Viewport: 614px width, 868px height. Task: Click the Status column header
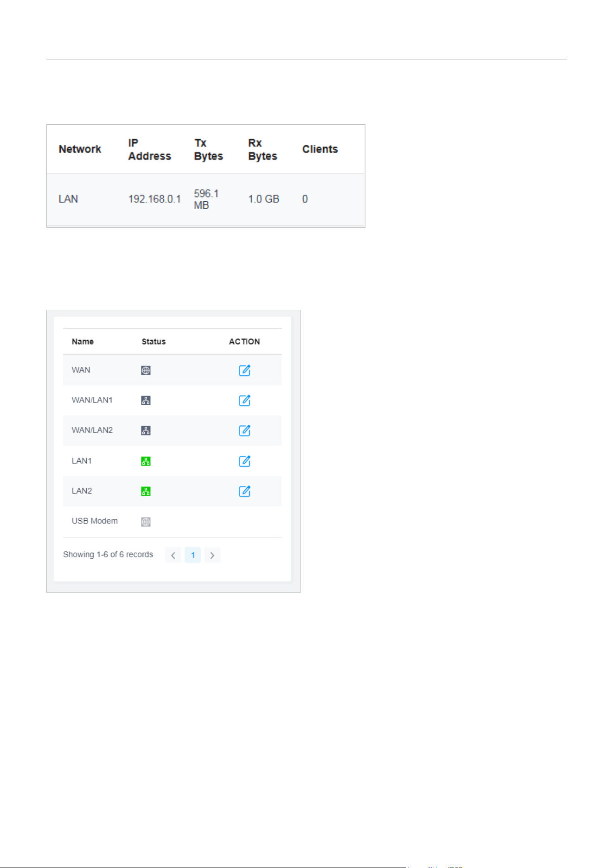[153, 342]
